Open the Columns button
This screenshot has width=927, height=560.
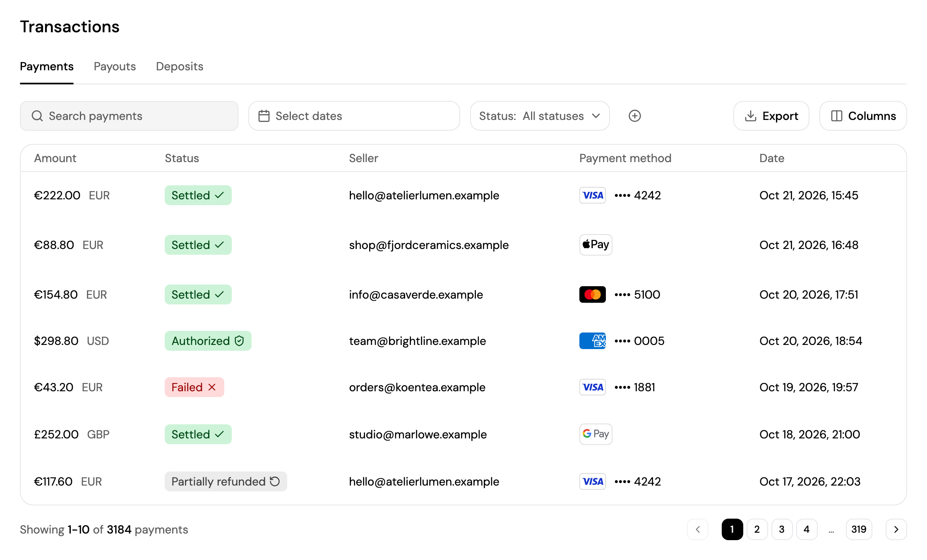[x=863, y=116]
